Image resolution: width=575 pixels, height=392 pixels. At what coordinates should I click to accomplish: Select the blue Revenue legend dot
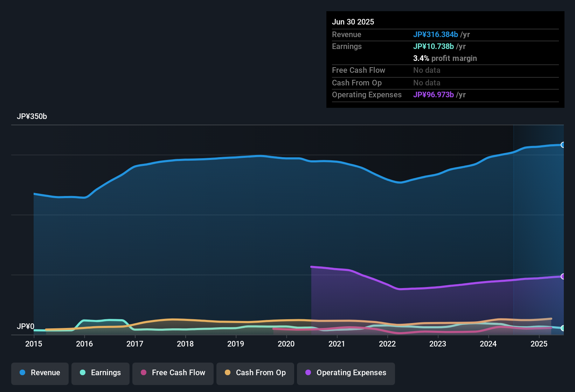point(22,373)
